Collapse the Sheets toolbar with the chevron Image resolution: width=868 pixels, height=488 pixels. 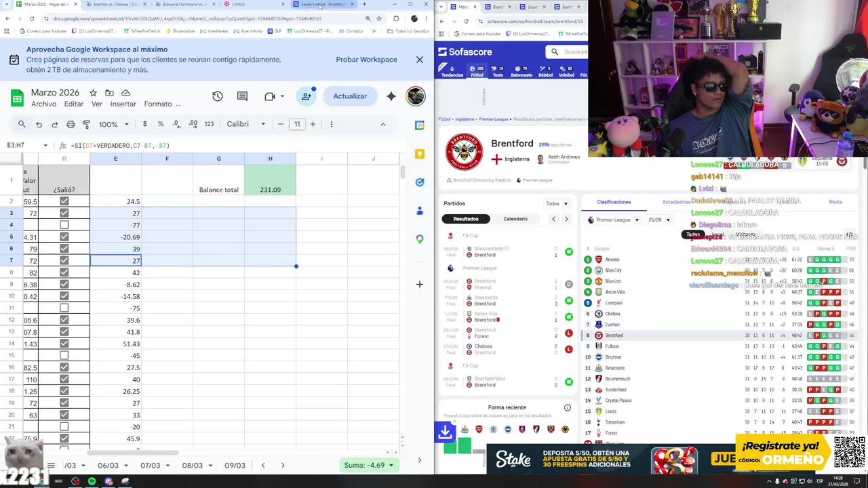point(382,124)
